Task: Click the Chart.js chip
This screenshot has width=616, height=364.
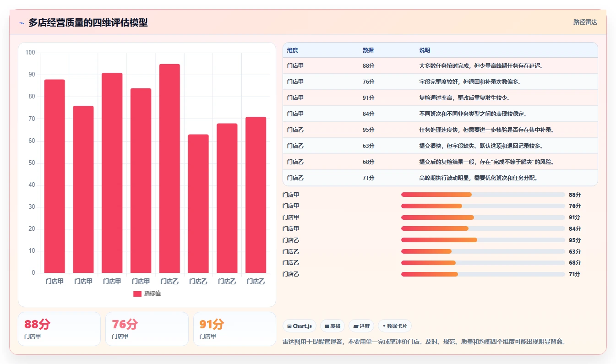Action: tap(300, 326)
